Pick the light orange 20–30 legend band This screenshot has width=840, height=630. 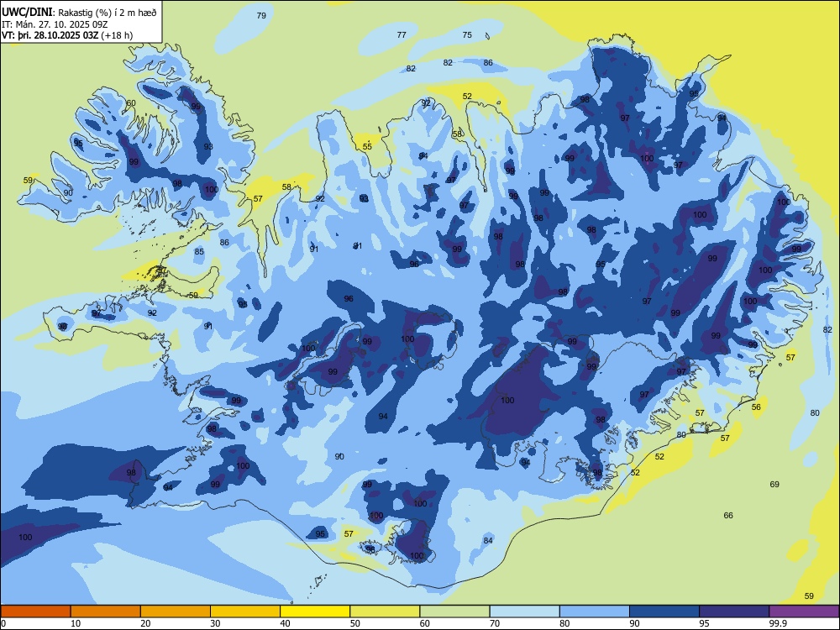click(x=176, y=612)
